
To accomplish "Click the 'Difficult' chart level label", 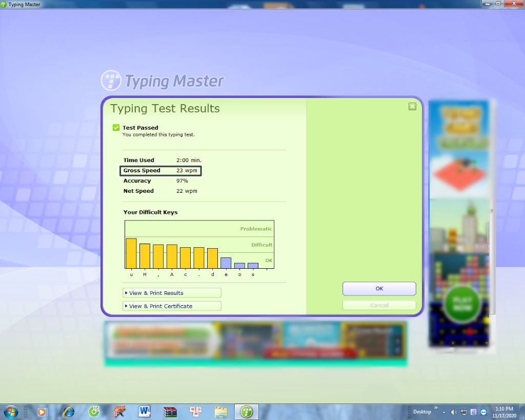I will tap(262, 245).
